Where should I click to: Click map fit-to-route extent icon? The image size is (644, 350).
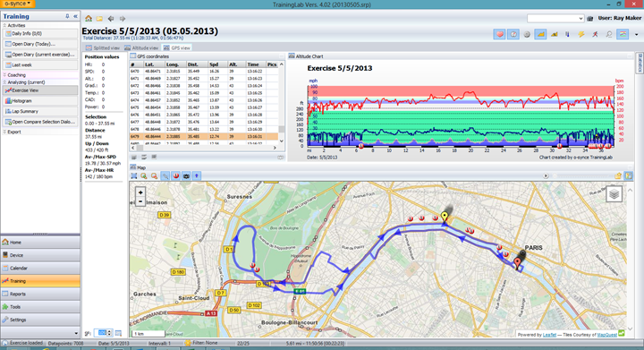coord(134,176)
